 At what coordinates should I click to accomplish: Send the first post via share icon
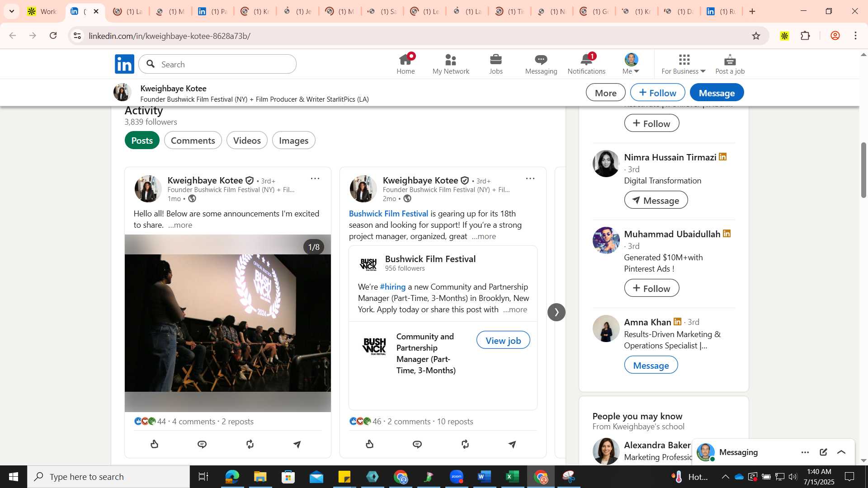coord(297,444)
